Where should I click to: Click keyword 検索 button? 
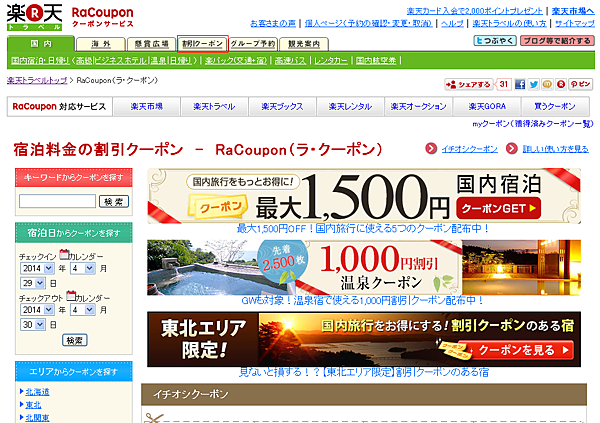tap(114, 201)
